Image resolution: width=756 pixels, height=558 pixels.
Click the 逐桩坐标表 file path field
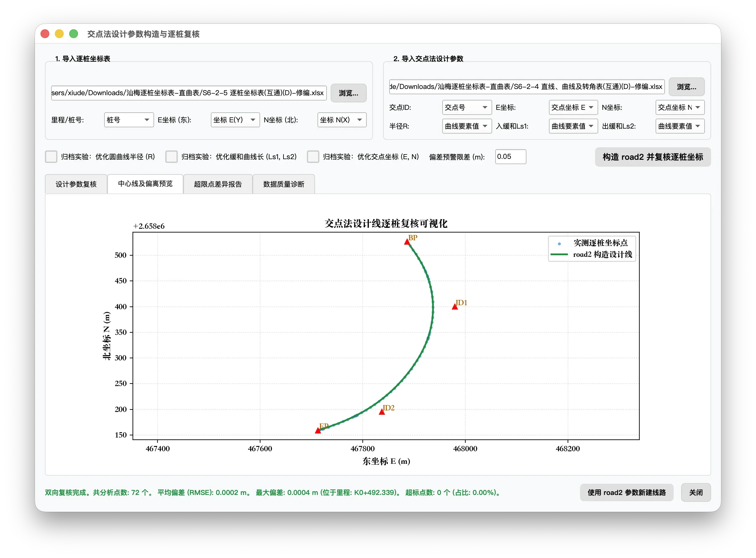click(189, 93)
